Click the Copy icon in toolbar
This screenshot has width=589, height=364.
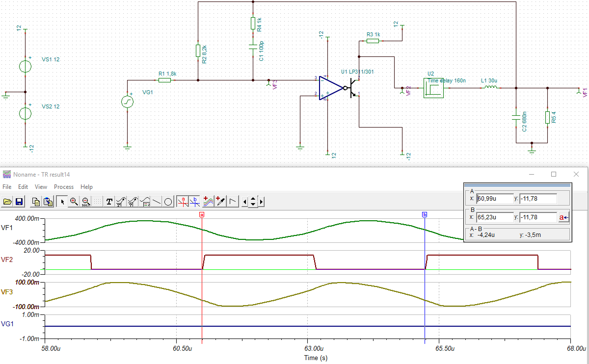pos(36,201)
